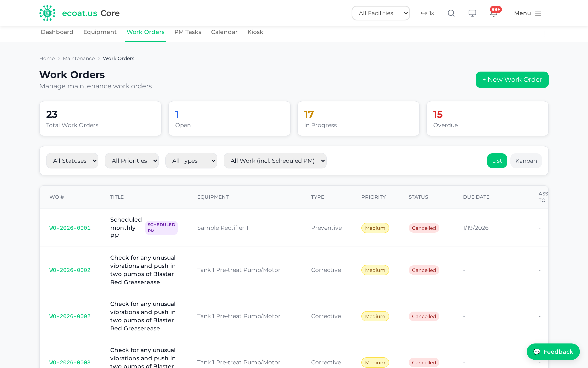This screenshot has width=588, height=368.
Task: Click the Scheduled monthly PM title
Action: click(126, 228)
